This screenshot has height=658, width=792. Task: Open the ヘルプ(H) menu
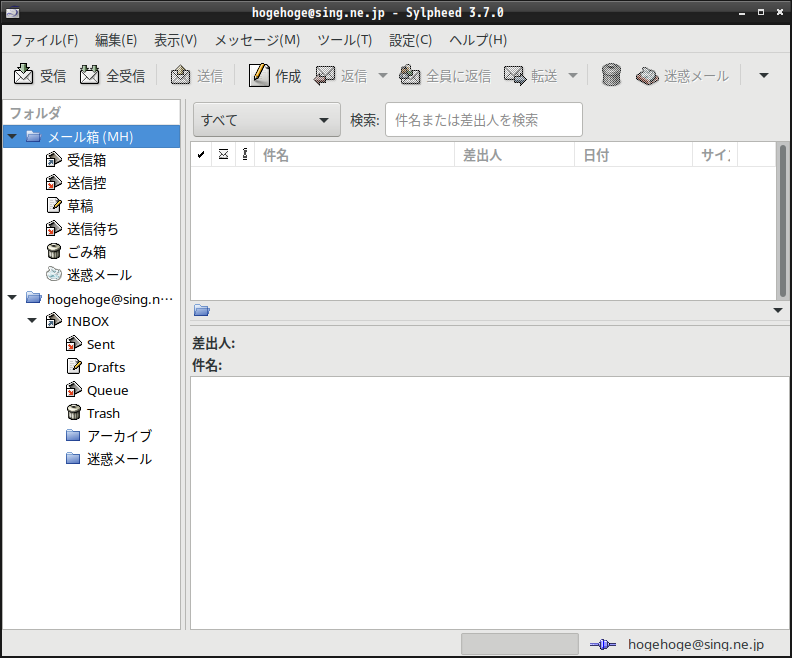[478, 40]
